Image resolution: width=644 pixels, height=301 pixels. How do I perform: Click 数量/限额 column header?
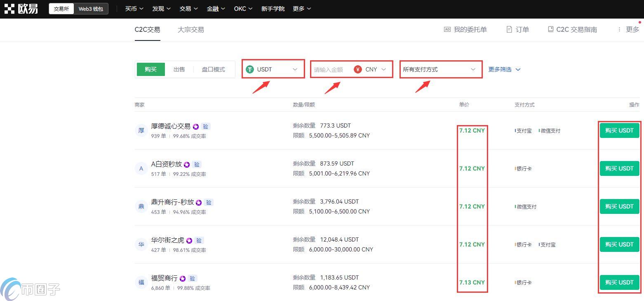point(304,105)
